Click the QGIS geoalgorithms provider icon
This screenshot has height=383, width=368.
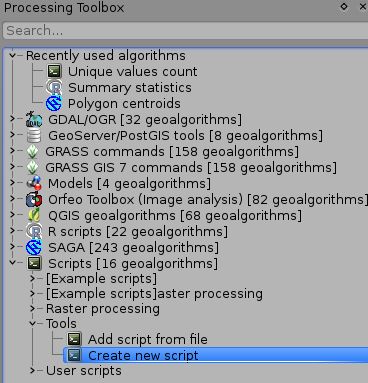(34, 215)
